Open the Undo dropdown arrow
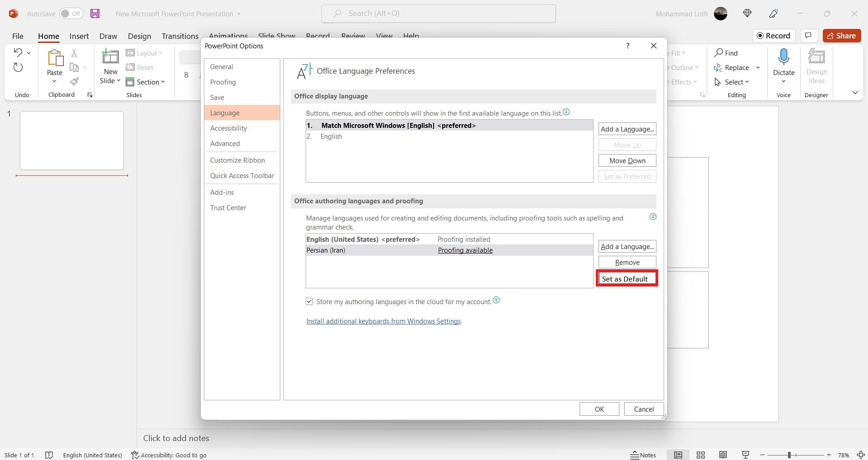This screenshot has width=868, height=460. tap(28, 53)
